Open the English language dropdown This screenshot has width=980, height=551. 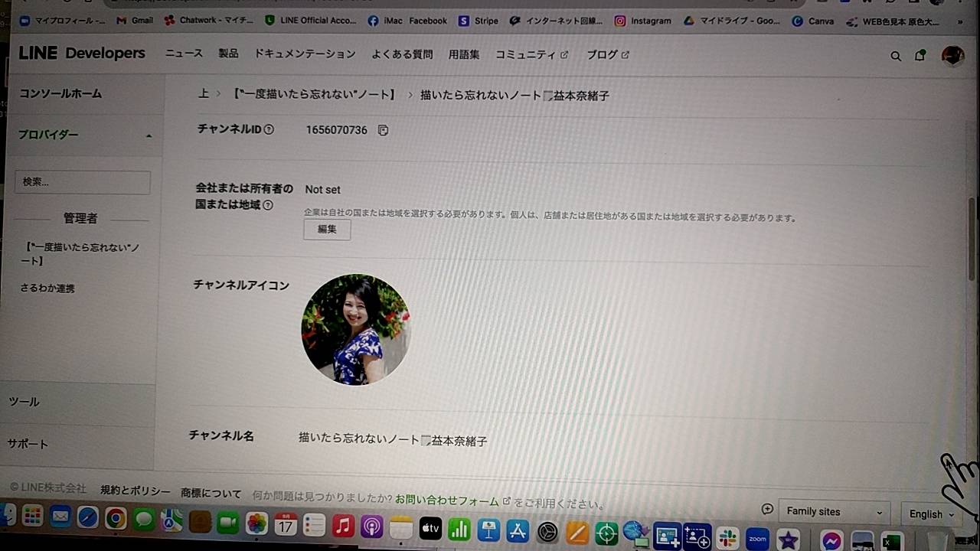coord(932,514)
